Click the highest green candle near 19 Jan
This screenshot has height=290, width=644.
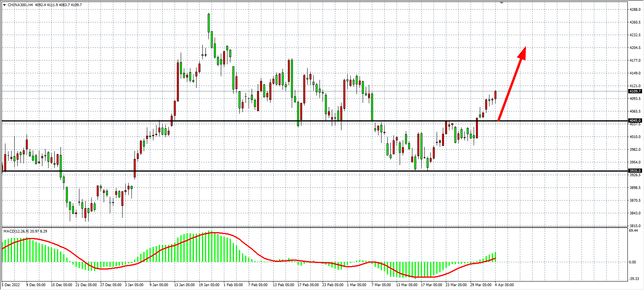click(x=209, y=23)
